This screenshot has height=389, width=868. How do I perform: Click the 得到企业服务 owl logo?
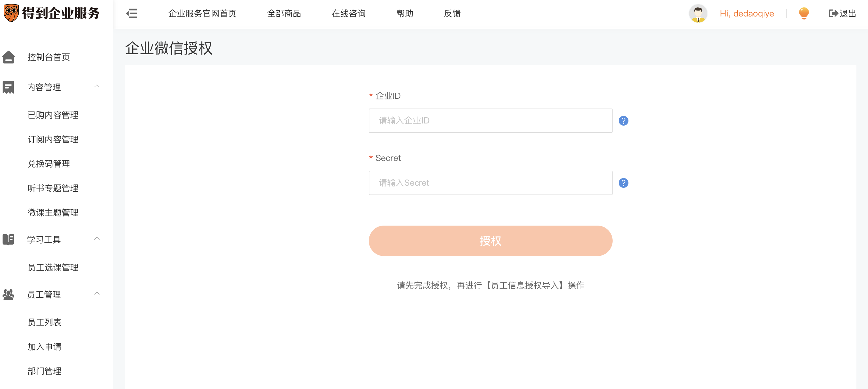[11, 13]
